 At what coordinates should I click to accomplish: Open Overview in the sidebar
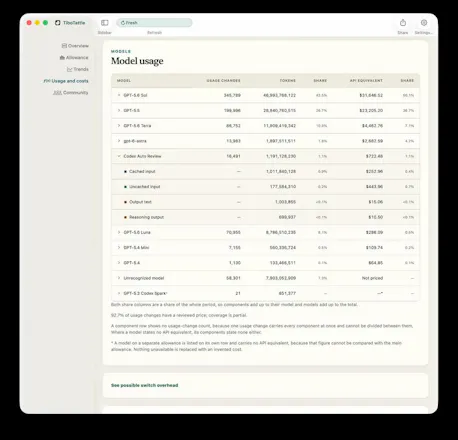(75, 46)
